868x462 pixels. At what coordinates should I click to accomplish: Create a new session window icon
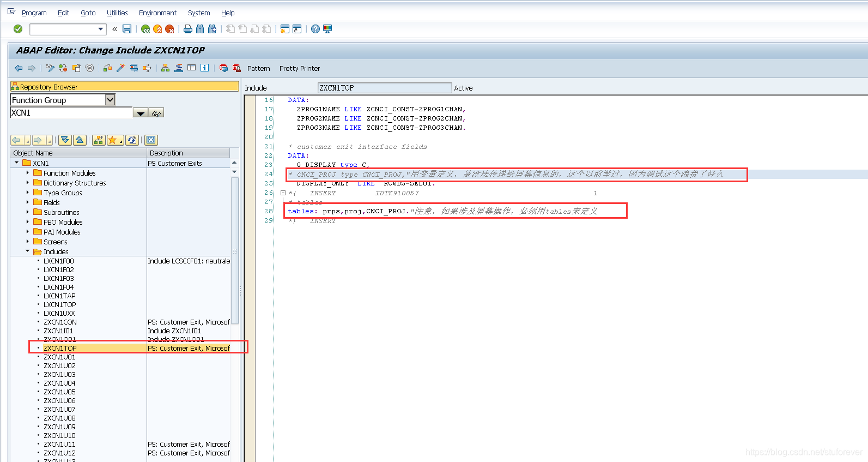pos(284,29)
